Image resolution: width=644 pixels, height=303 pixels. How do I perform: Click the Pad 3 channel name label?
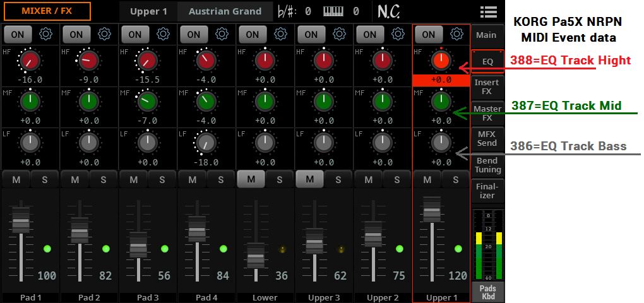pyautogui.click(x=148, y=298)
